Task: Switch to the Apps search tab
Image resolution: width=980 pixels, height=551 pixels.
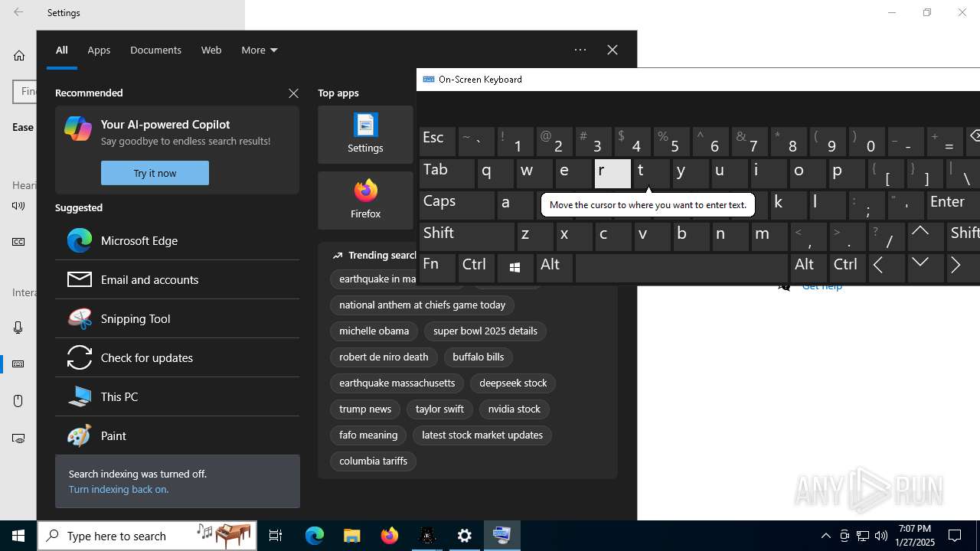Action: click(99, 50)
